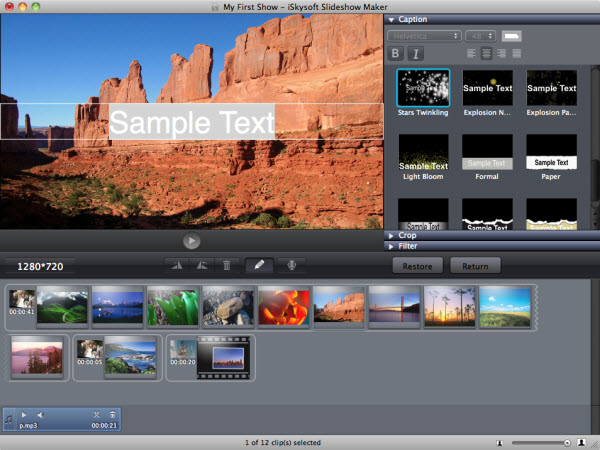Click the speaker icon on the audio clip
Screen dimensions: 600x450
coord(40,414)
